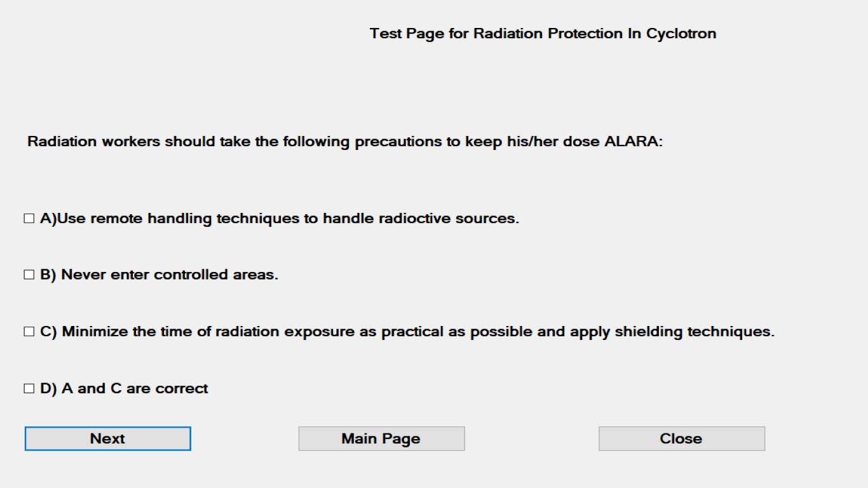
Task: Tick the checkbox for option C
Action: click(x=29, y=332)
